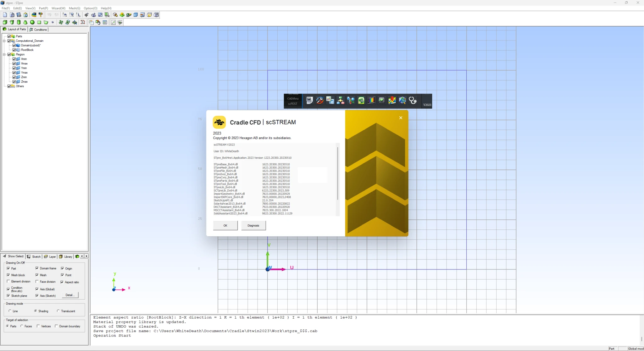This screenshot has height=351, width=644.
Task: Uncheck the Element division drawing option
Action: pyautogui.click(x=8, y=281)
